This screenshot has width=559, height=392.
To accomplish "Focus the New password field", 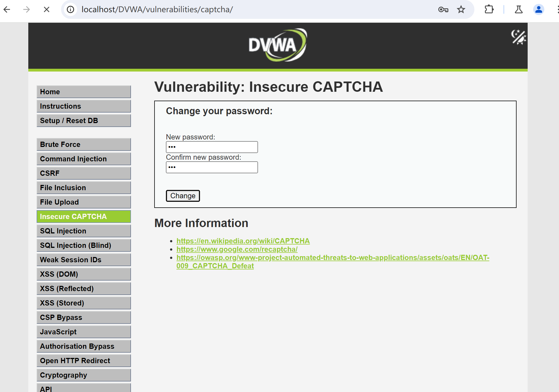I will point(212,147).
